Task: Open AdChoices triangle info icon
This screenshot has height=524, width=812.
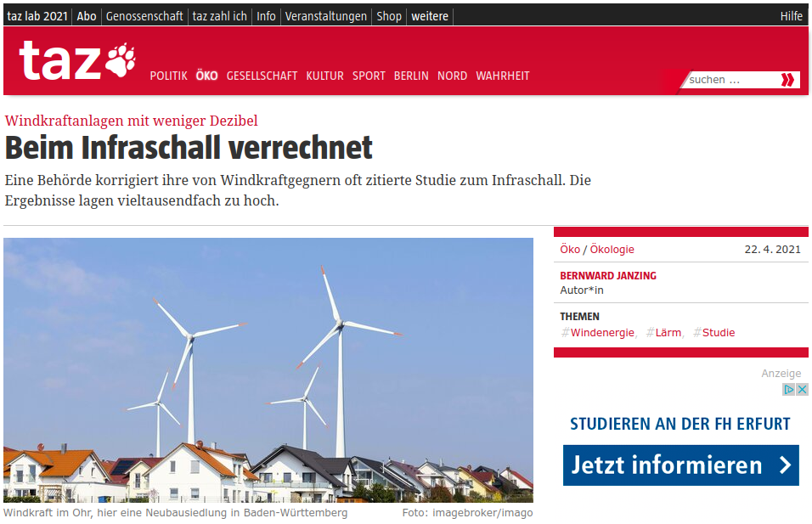Action: [x=789, y=389]
